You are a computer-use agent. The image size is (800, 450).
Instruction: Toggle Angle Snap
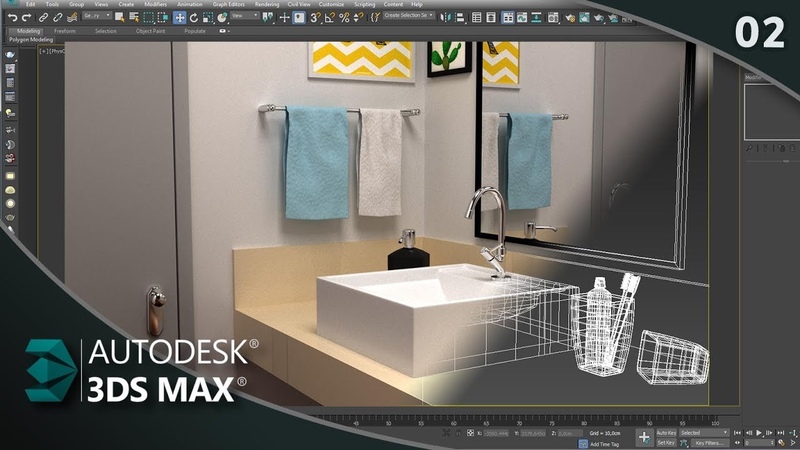tap(330, 18)
